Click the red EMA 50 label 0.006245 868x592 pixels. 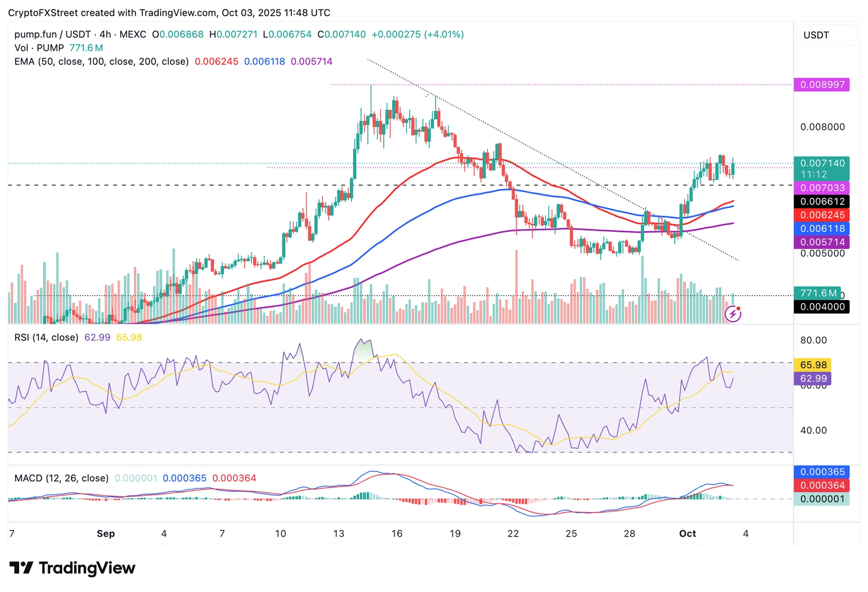click(822, 215)
